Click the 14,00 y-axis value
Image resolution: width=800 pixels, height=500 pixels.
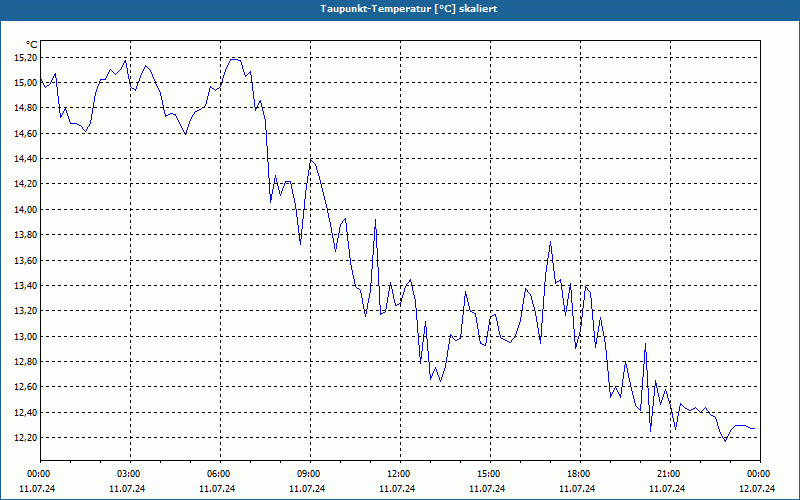point(25,210)
